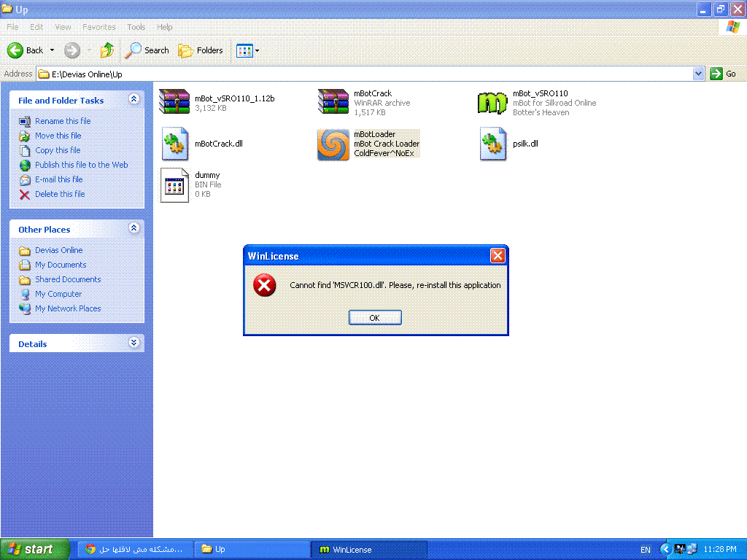
Task: Open the Address bar dropdown list
Action: [x=698, y=74]
